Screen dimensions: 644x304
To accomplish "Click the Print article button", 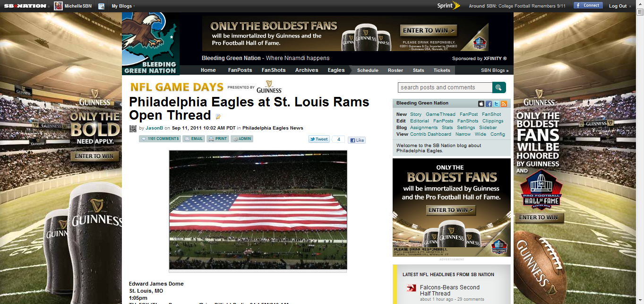I will (x=217, y=139).
